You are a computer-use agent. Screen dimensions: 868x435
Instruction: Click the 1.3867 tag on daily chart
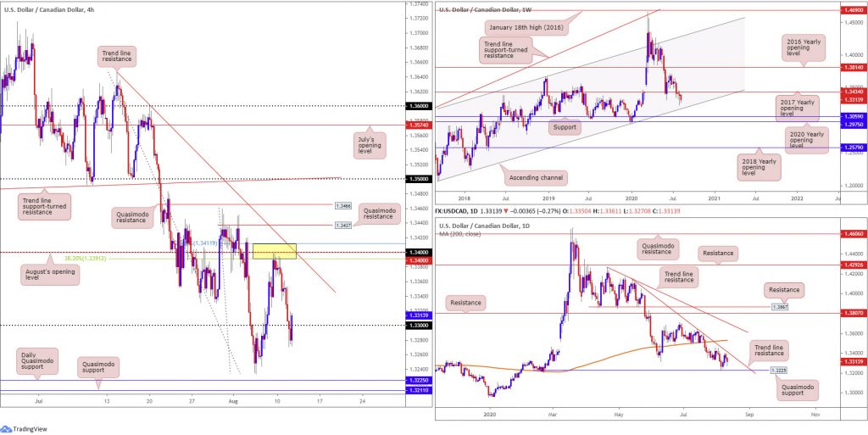(x=780, y=306)
